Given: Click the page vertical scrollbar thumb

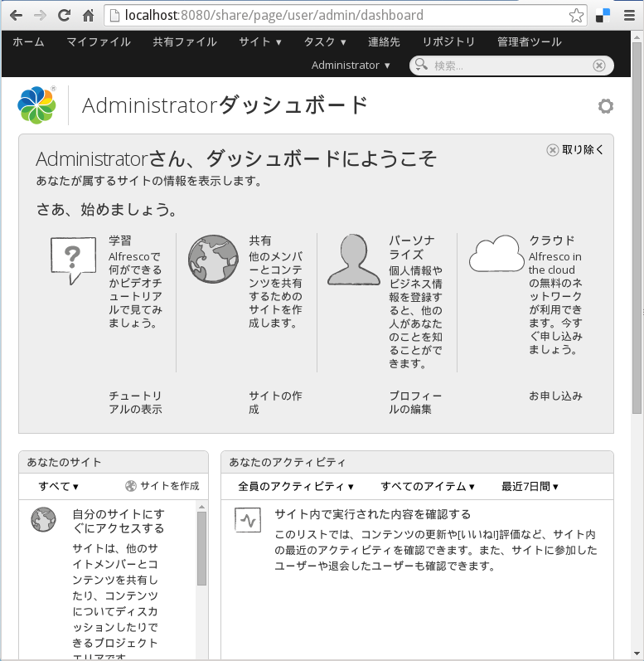Looking at the screenshot, I should (637, 227).
